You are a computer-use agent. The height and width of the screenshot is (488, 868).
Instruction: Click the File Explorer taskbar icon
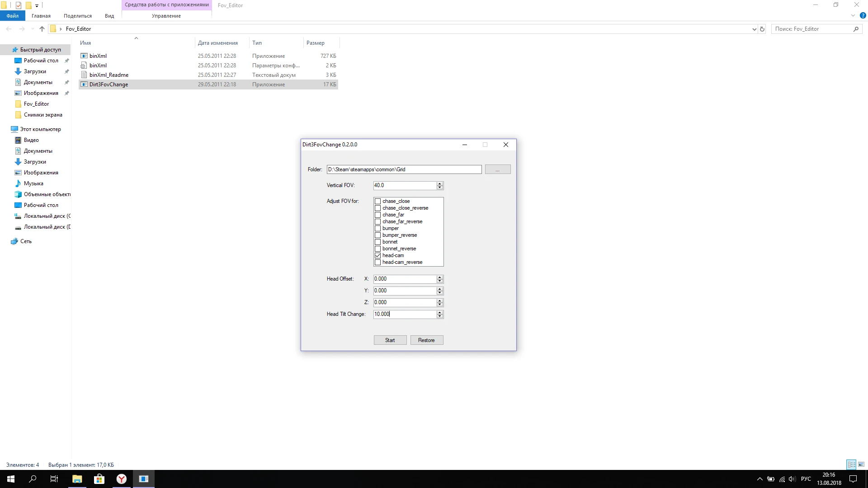point(77,479)
